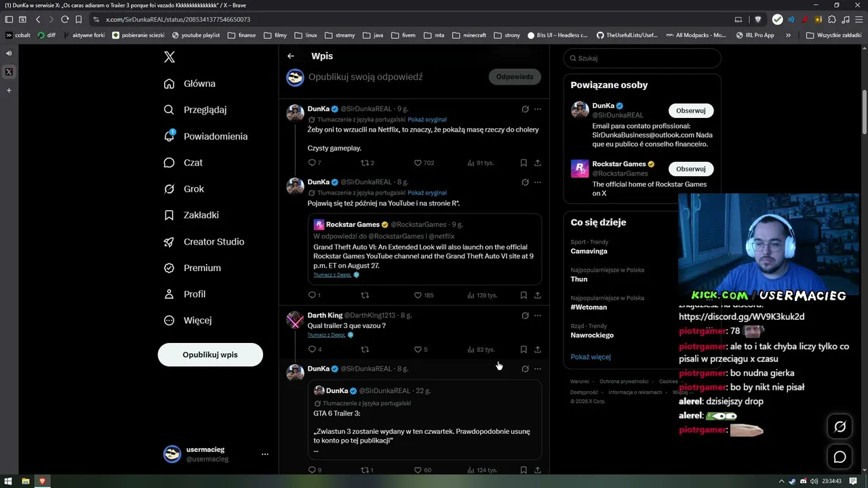Open Windows Start menu
This screenshot has height=488, width=868.
(x=8, y=481)
